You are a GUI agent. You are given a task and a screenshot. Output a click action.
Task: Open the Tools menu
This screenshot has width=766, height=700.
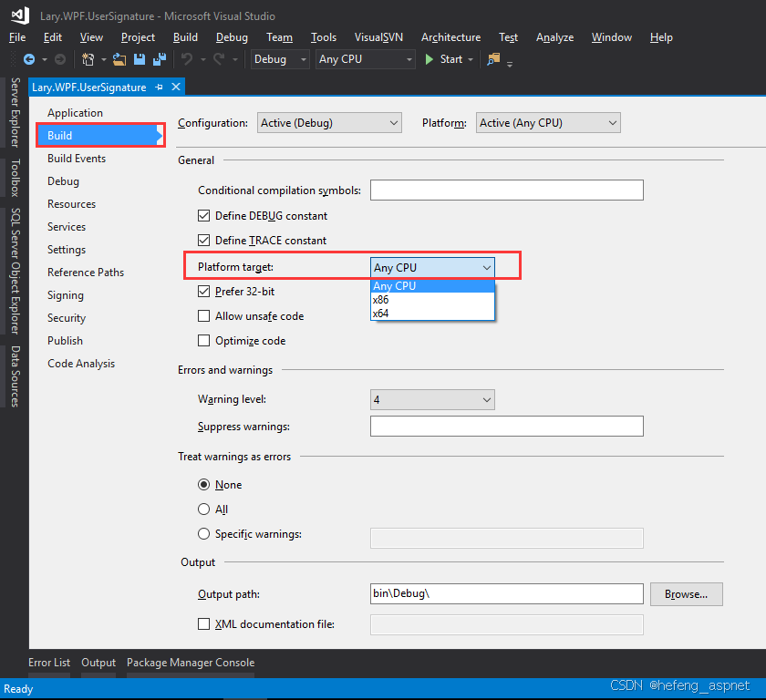pyautogui.click(x=324, y=37)
